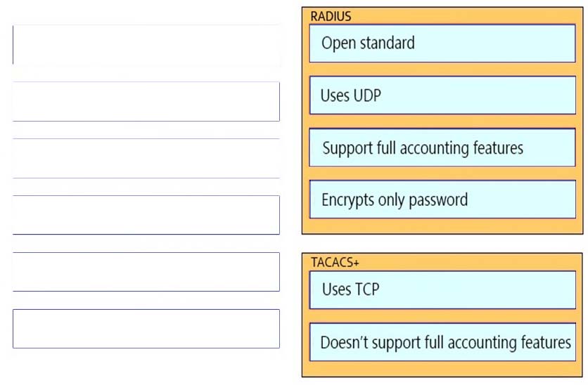588x385 pixels.
Task: Select the second empty slot from top
Action: point(146,101)
